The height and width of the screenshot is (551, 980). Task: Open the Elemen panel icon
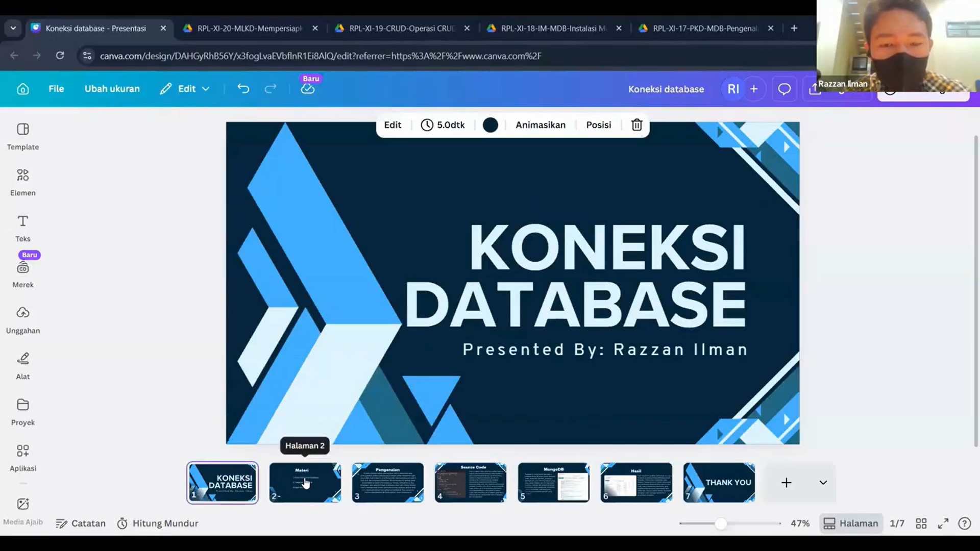pyautogui.click(x=23, y=176)
